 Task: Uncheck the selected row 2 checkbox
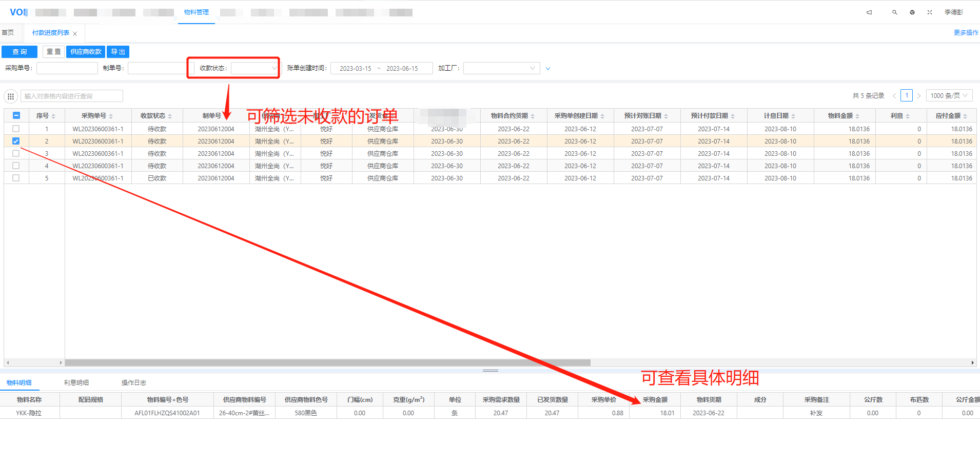[16, 141]
